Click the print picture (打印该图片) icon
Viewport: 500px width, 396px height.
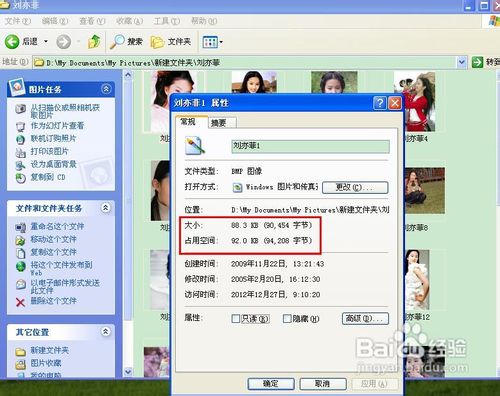(21, 152)
